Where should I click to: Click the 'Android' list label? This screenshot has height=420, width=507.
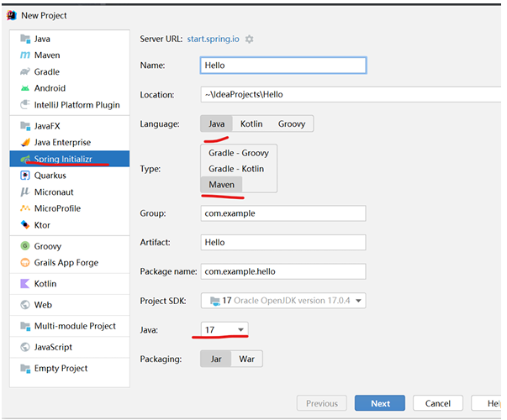pyautogui.click(x=50, y=88)
